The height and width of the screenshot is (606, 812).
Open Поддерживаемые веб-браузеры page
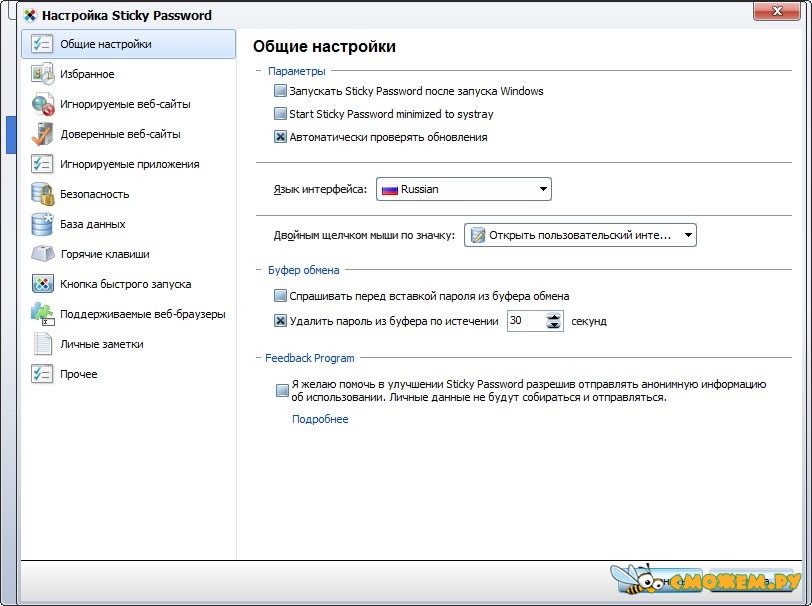tap(128, 314)
